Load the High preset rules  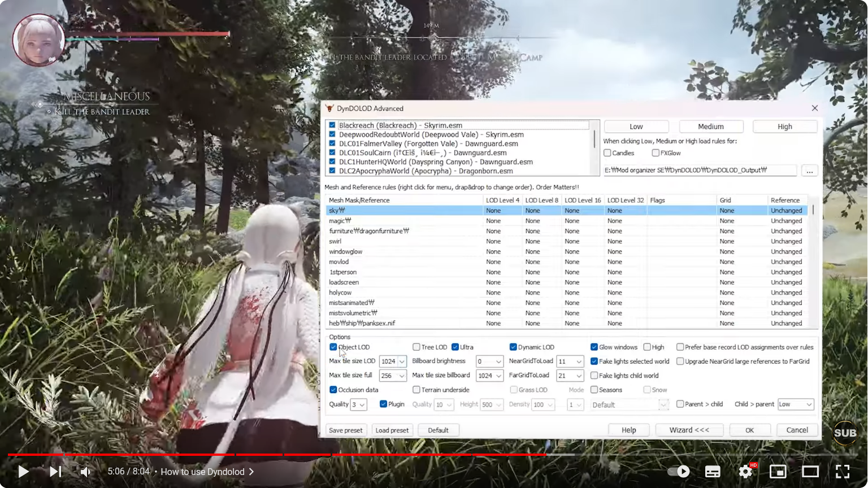pyautogui.click(x=785, y=127)
